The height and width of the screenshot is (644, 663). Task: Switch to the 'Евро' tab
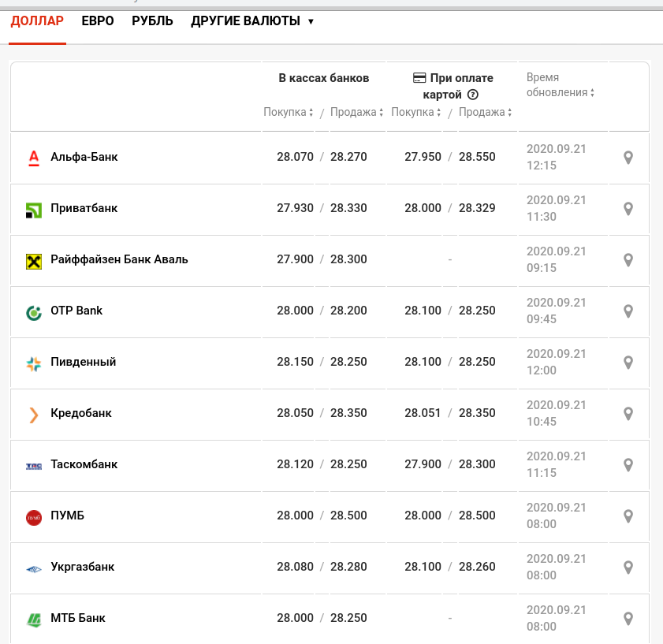[x=98, y=21]
